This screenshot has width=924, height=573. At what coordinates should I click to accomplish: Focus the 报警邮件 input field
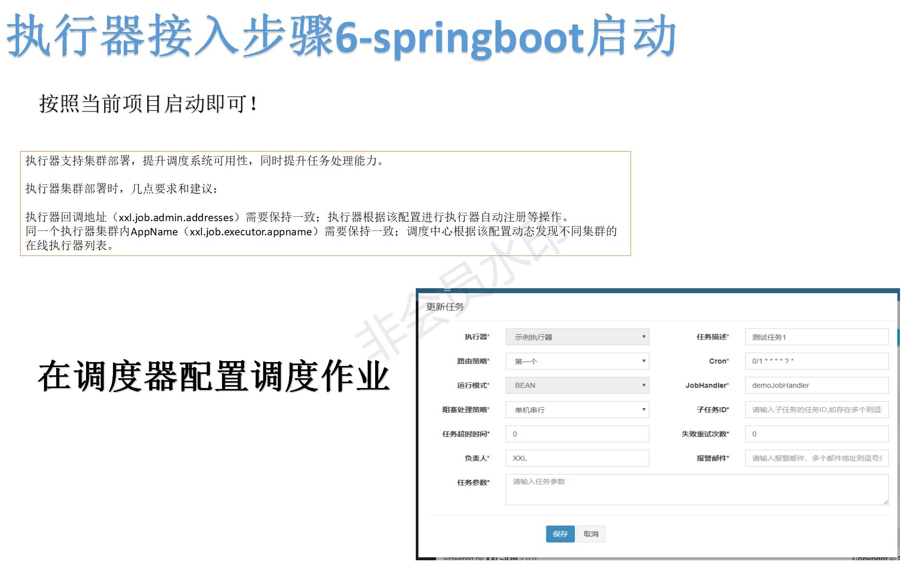coord(816,458)
